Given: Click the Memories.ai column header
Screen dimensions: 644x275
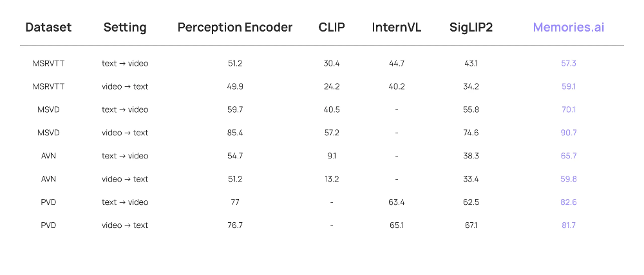Looking at the screenshot, I should point(568,28).
